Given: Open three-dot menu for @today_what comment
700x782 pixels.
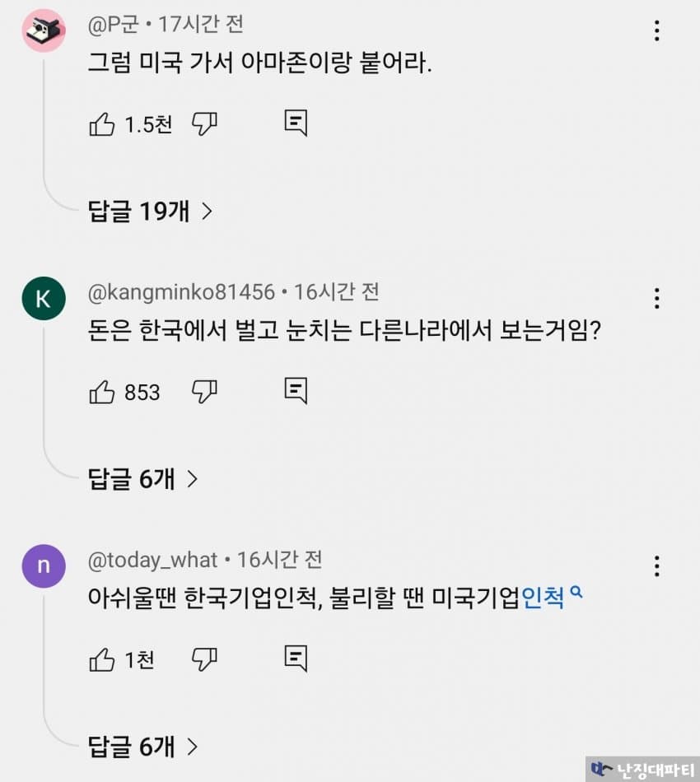Looking at the screenshot, I should click(656, 566).
